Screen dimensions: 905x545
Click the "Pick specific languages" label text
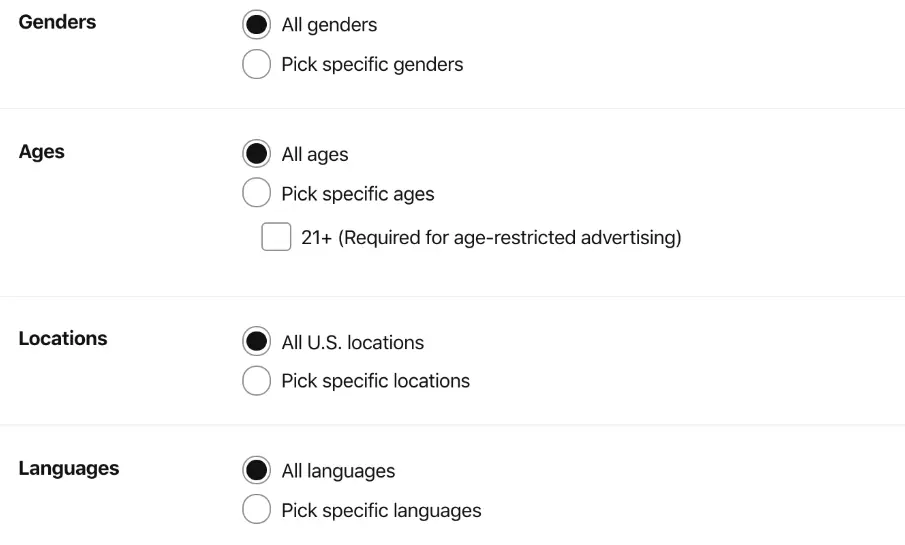pos(381,511)
